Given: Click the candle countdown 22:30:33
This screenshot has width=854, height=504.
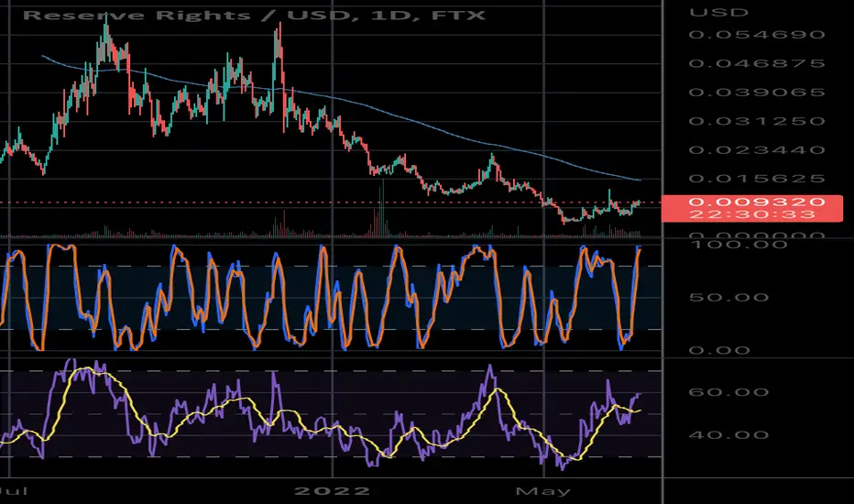Looking at the screenshot, I should pyautogui.click(x=752, y=214).
